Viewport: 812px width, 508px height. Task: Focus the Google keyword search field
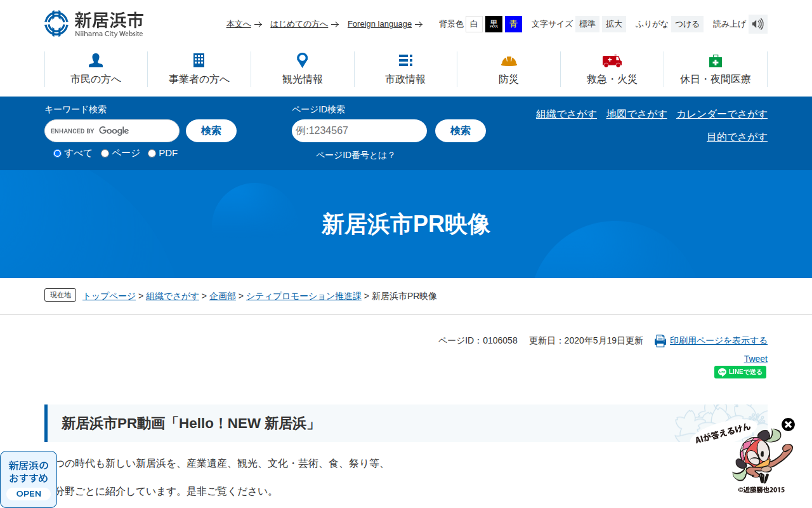[x=112, y=131]
